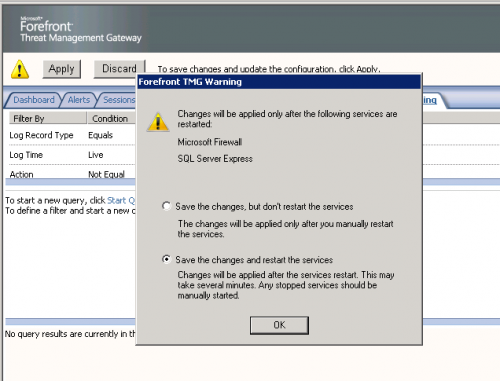Viewport: 500px width, 381px height.
Task: Click the 'Live' condition cell
Action: (96, 155)
